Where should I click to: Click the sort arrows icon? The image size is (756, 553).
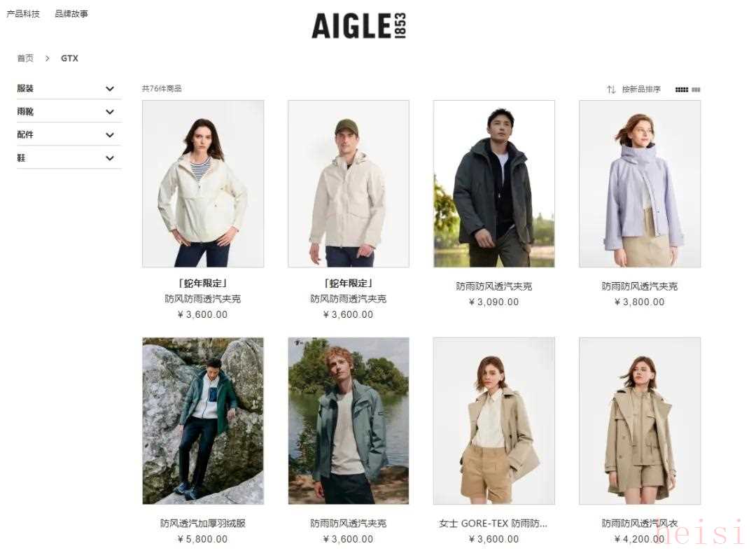click(611, 89)
